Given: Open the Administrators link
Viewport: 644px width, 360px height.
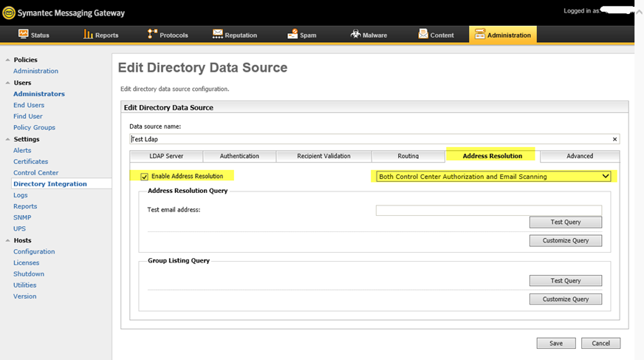Looking at the screenshot, I should tap(39, 94).
